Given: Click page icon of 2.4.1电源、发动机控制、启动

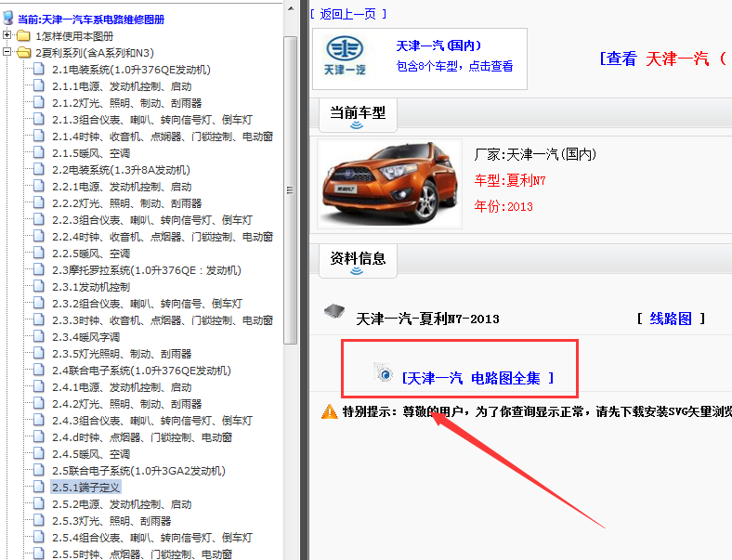Looking at the screenshot, I should click(39, 387).
